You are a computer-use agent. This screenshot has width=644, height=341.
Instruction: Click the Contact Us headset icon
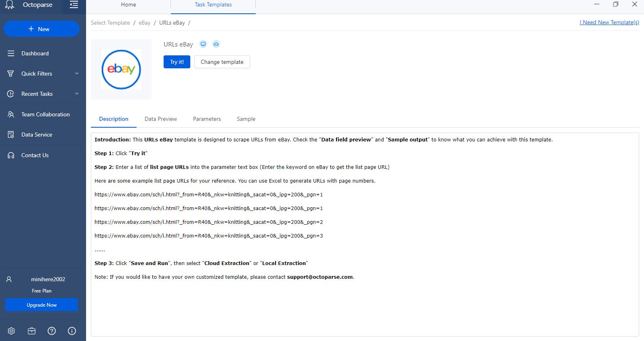pyautogui.click(x=11, y=155)
